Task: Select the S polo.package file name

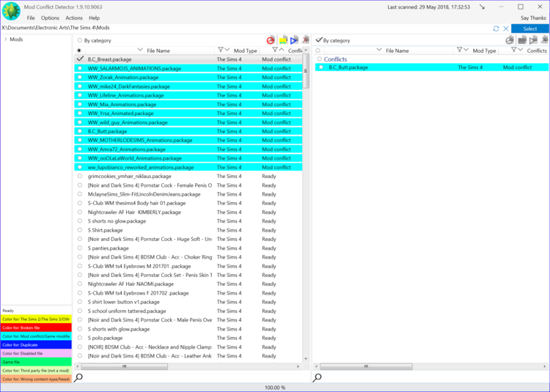Action: (105, 338)
